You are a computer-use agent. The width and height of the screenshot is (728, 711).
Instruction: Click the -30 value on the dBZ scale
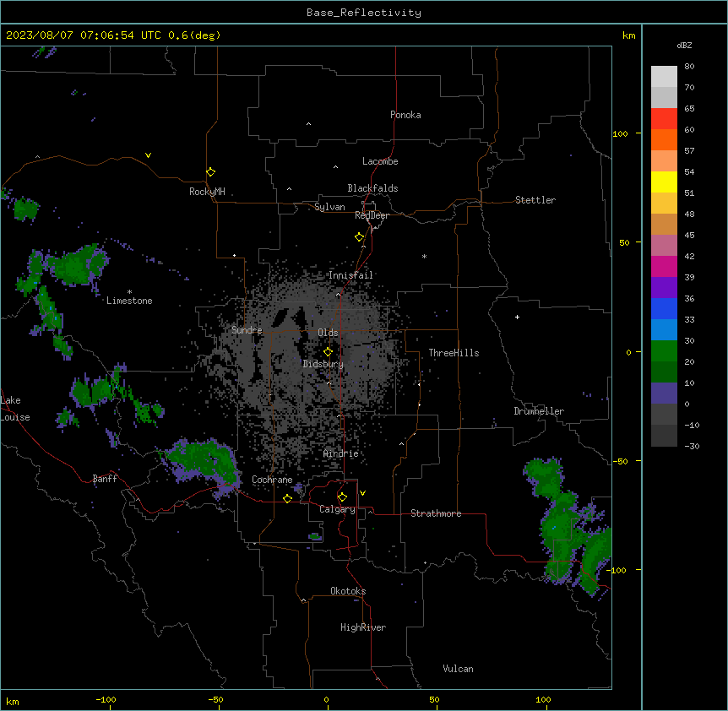(x=692, y=446)
